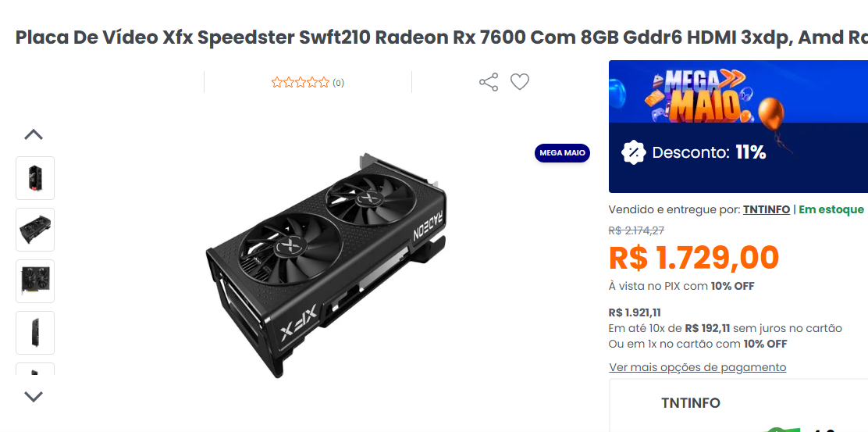This screenshot has width=868, height=432.
Task: Click the Mega Maio promotional banner
Action: click(738, 127)
